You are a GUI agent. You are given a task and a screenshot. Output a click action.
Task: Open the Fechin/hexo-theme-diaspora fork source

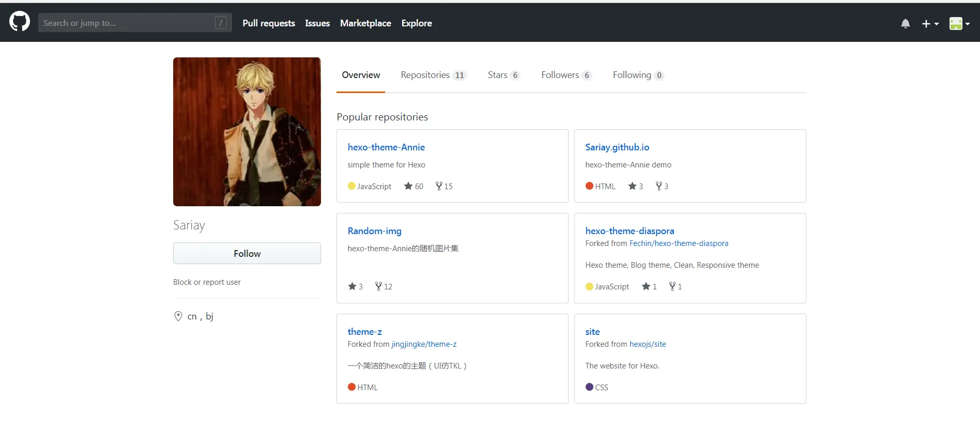click(x=679, y=243)
